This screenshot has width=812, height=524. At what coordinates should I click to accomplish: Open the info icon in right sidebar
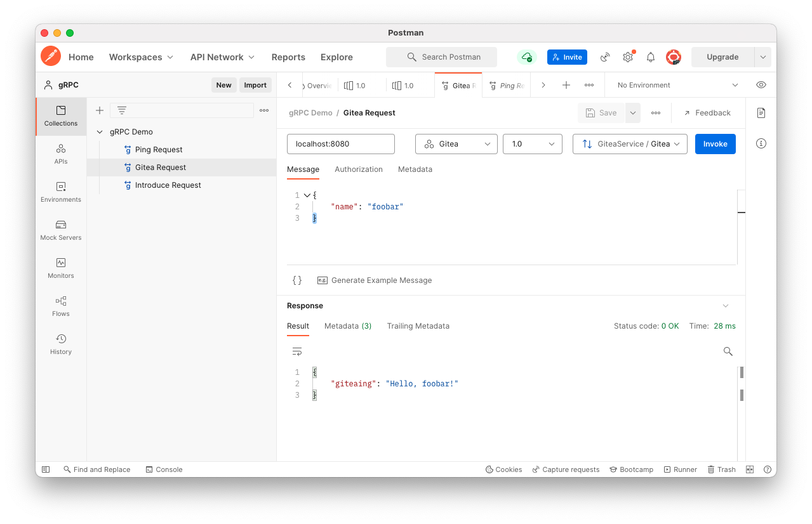pyautogui.click(x=761, y=143)
